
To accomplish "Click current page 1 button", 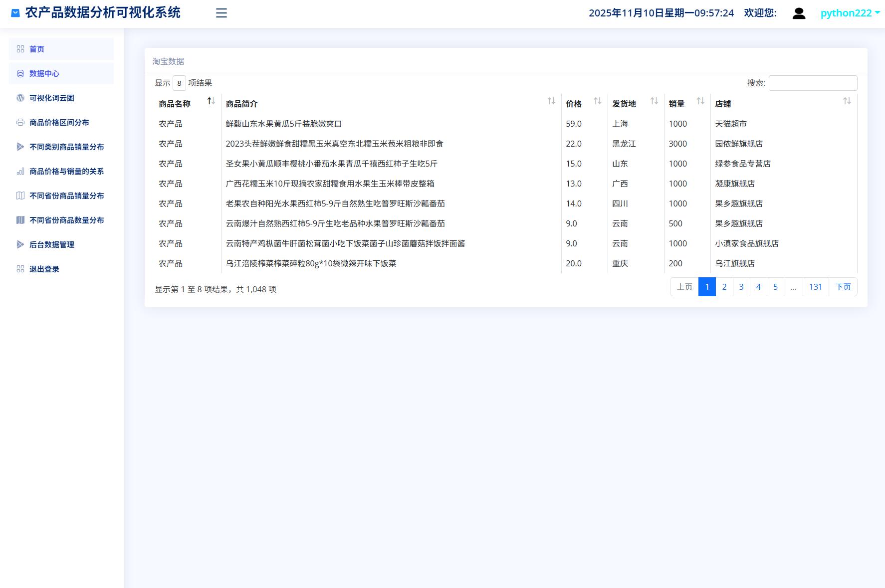I will (x=707, y=287).
